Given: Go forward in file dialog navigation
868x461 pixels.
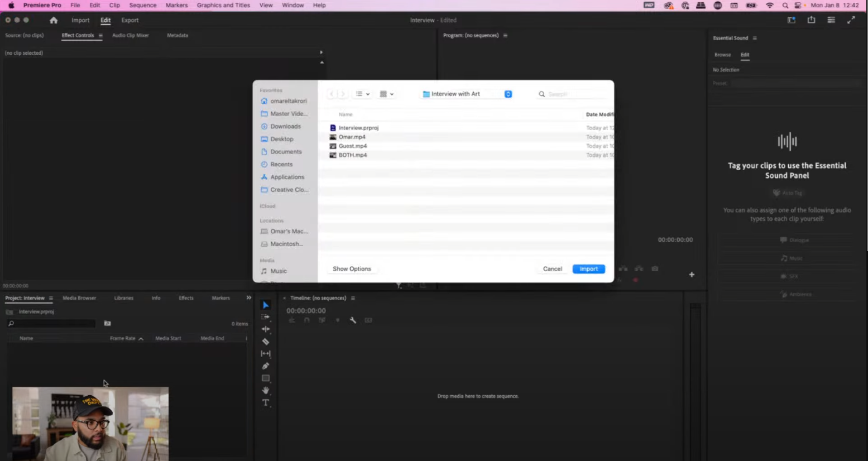Looking at the screenshot, I should (x=343, y=94).
